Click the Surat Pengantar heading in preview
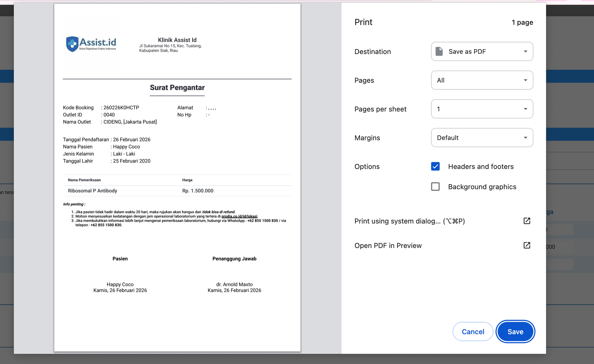The width and height of the screenshot is (594, 364). (177, 88)
